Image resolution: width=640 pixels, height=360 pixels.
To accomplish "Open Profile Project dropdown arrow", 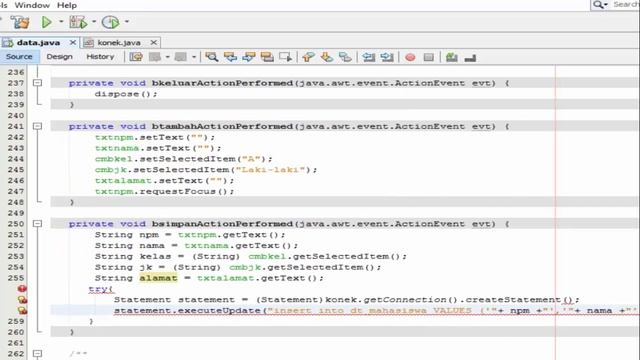I will pyautogui.click(x=127, y=22).
